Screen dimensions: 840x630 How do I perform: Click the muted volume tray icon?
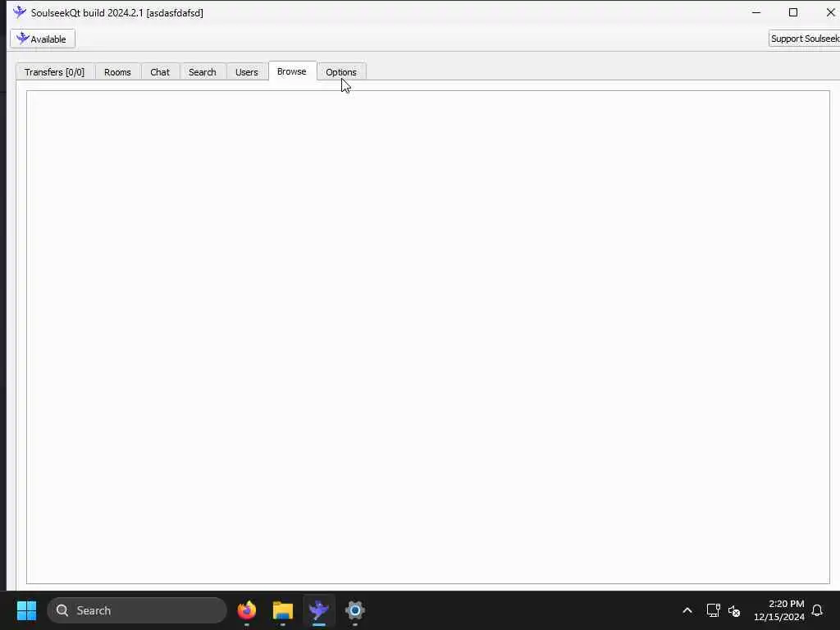(x=734, y=610)
